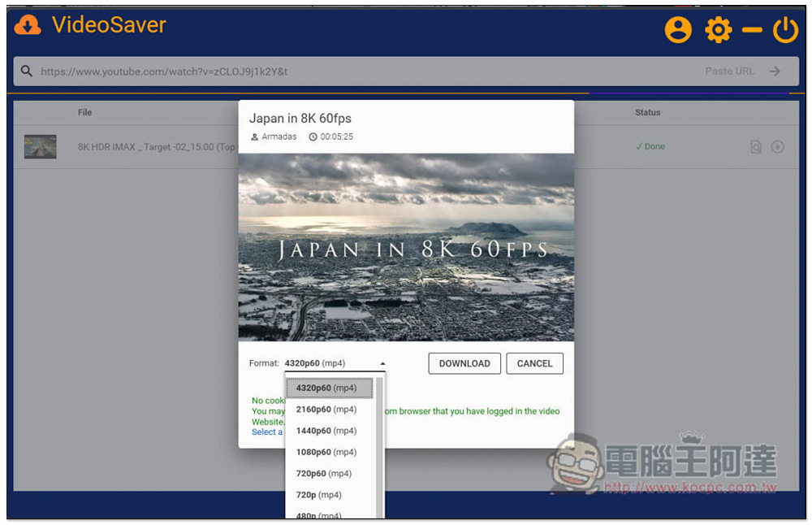Click the Japan in 8K 60fps preview image
The image size is (812, 525).
coord(406,247)
